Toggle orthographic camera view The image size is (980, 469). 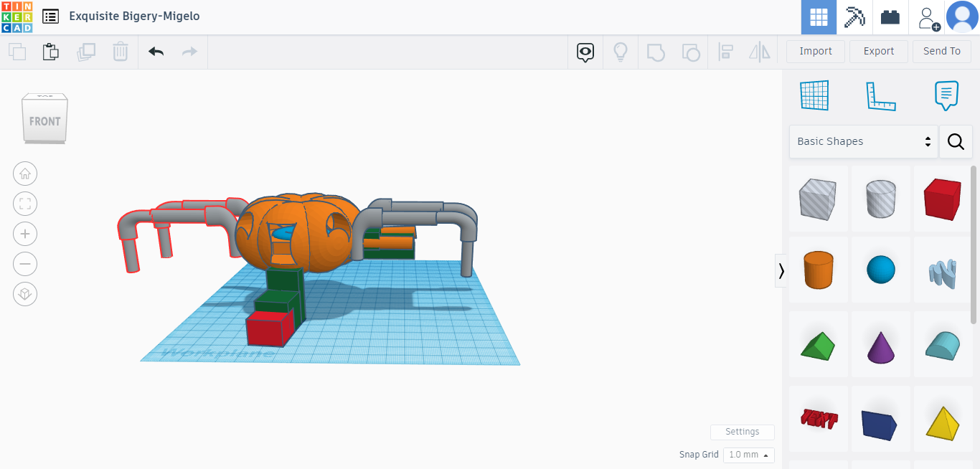click(x=25, y=294)
